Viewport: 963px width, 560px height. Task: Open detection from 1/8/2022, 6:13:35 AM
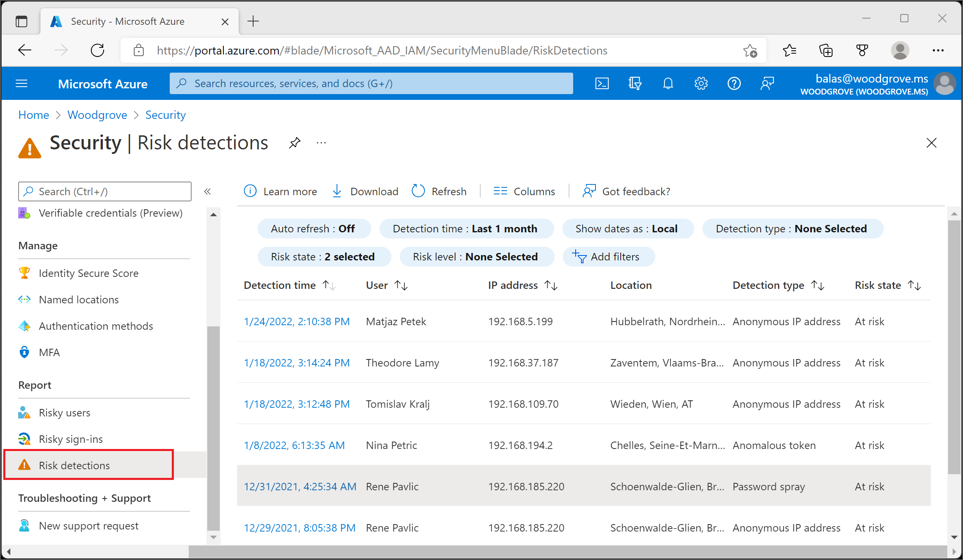click(x=294, y=445)
